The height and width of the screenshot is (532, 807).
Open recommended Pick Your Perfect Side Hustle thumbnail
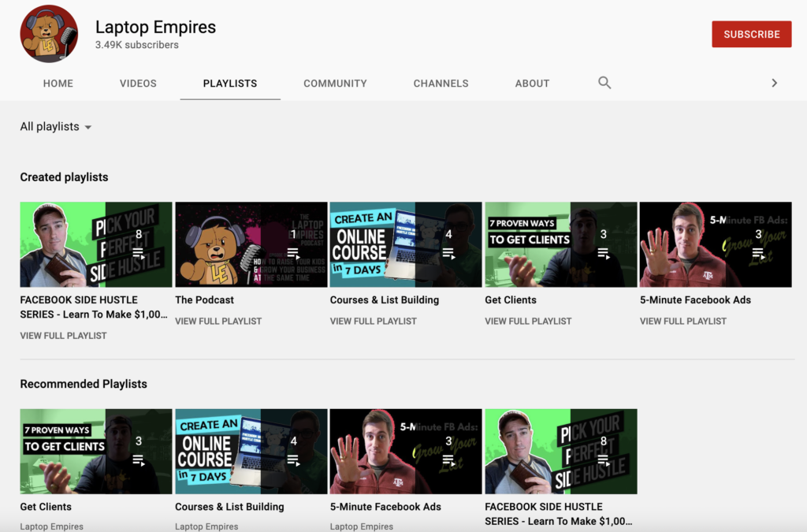click(x=561, y=452)
